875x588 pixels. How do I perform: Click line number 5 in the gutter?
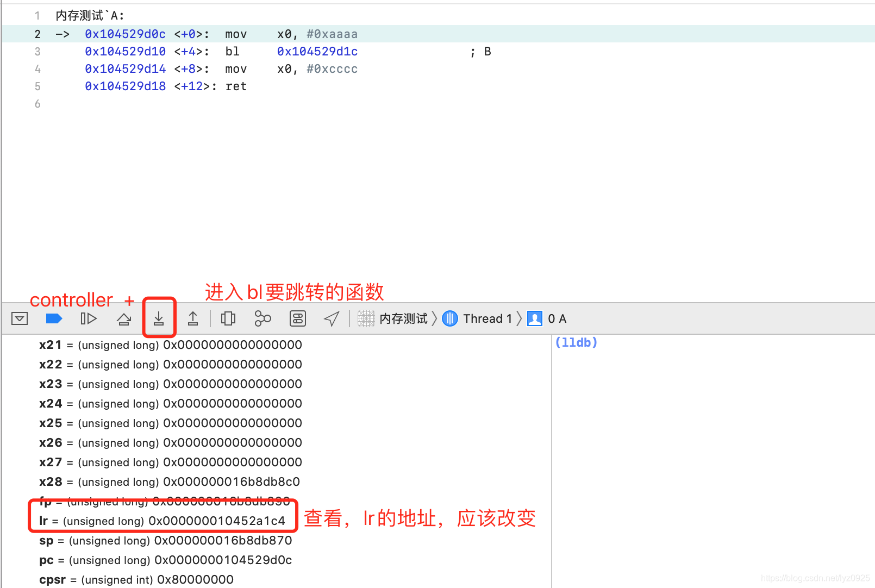pos(37,86)
